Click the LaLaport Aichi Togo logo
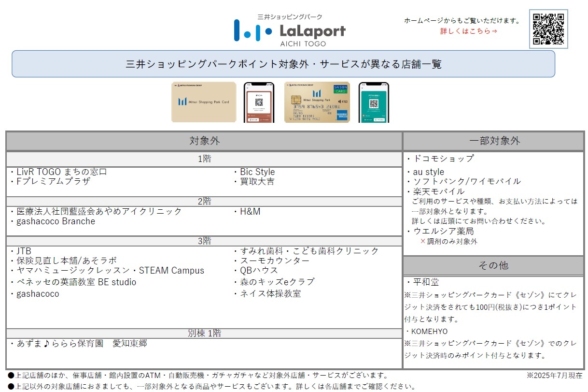This screenshot has height=392, width=588. click(290, 30)
